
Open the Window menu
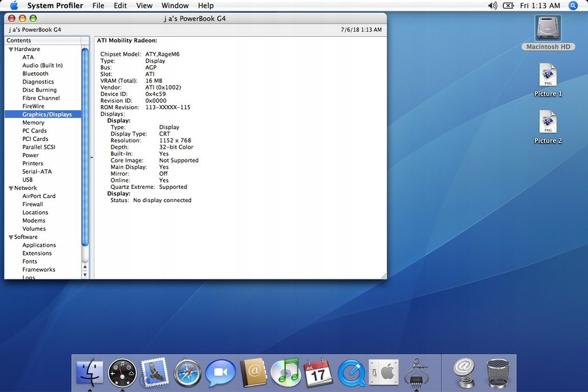[175, 6]
